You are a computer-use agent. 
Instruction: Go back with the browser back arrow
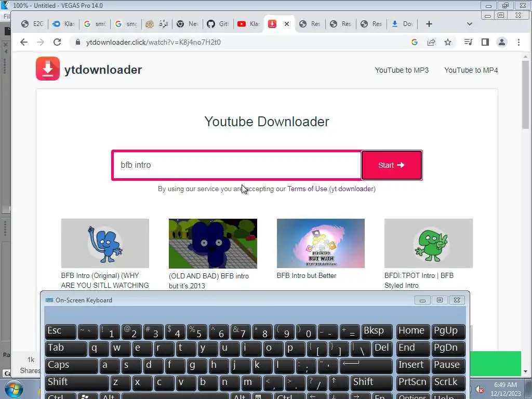coord(24,42)
